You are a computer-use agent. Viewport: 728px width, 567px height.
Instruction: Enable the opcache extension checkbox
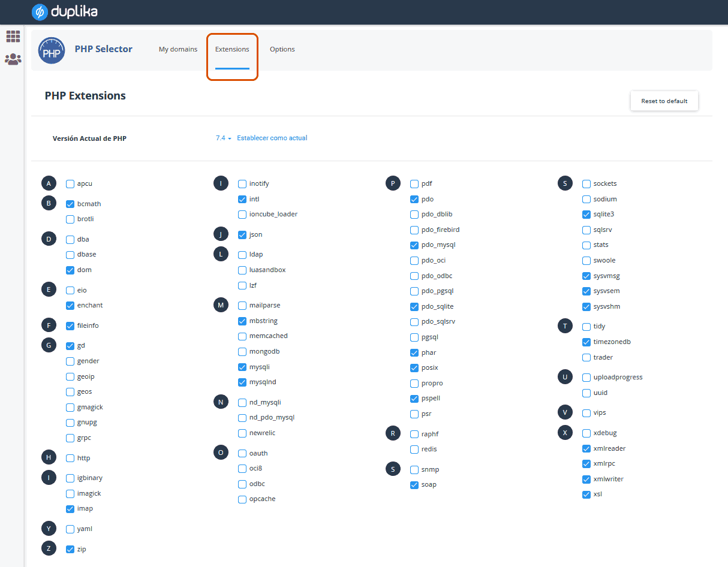tap(242, 499)
